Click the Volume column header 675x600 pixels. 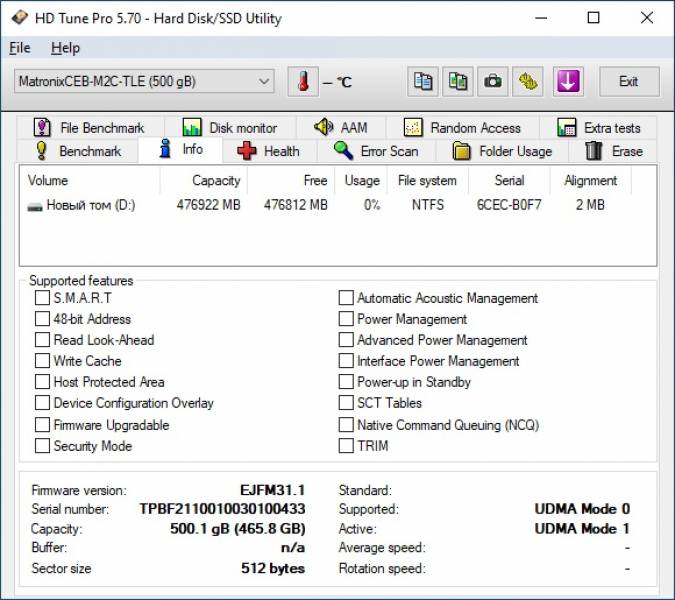click(90, 180)
